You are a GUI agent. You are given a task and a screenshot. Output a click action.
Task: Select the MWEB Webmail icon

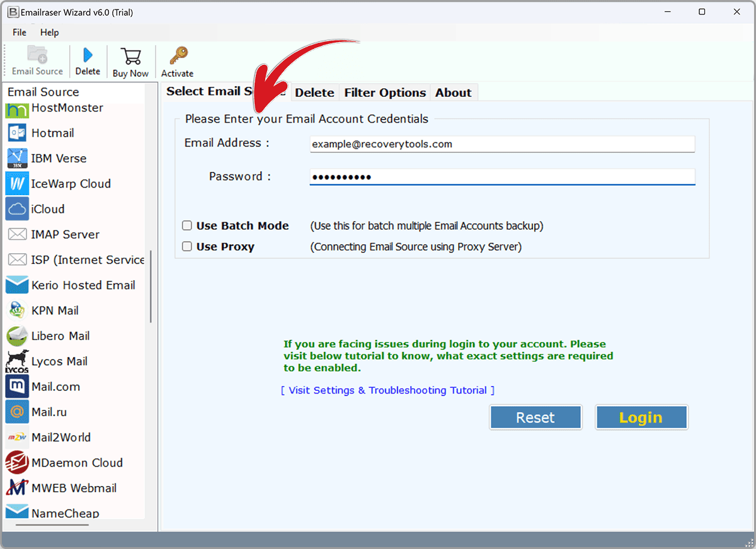coord(16,488)
